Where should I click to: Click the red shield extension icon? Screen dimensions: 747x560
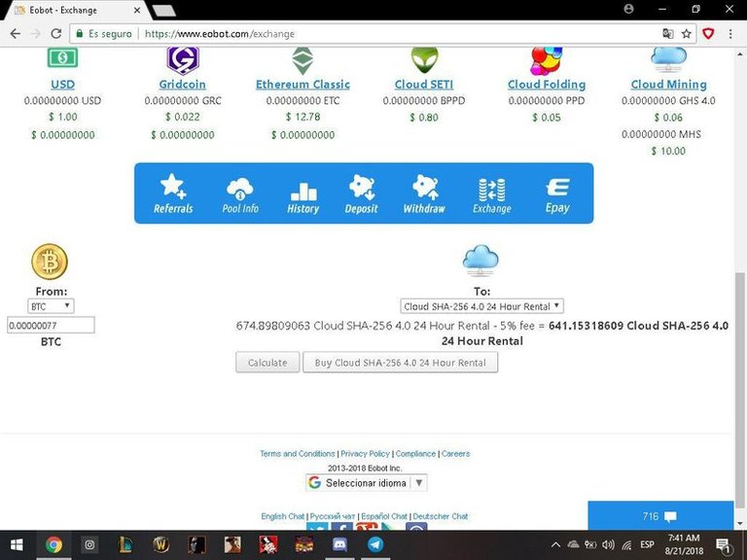tap(708, 34)
